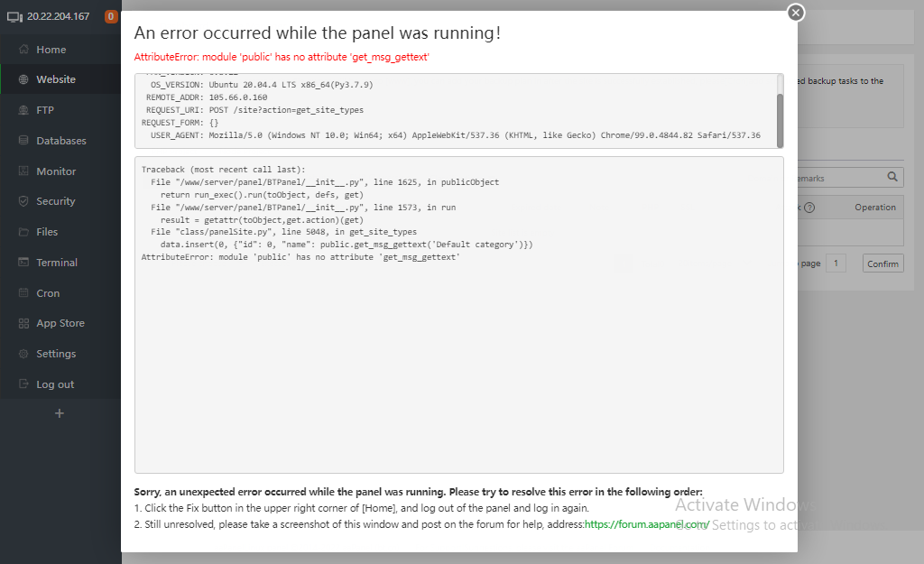Screen dimensions: 924x564
Task: Select the Website menu item
Action: [x=56, y=79]
